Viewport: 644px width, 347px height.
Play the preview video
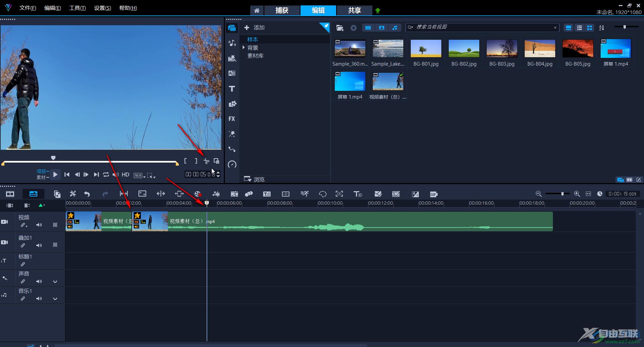click(x=55, y=174)
